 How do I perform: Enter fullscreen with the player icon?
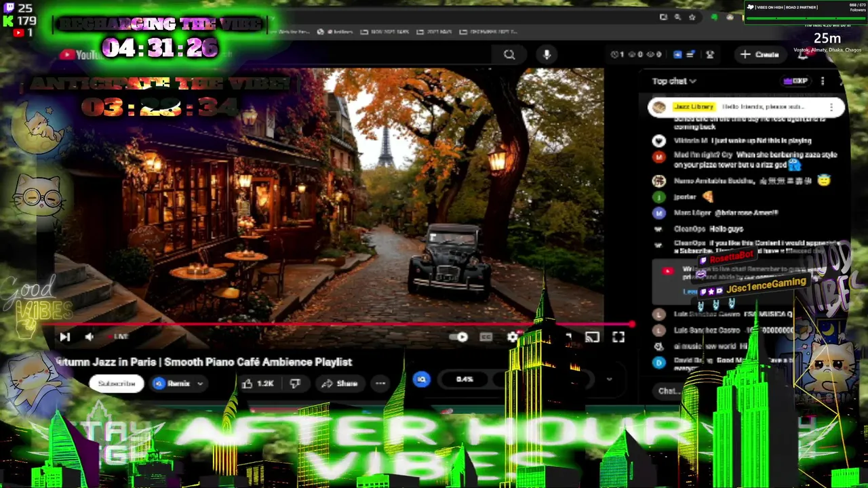coord(618,337)
